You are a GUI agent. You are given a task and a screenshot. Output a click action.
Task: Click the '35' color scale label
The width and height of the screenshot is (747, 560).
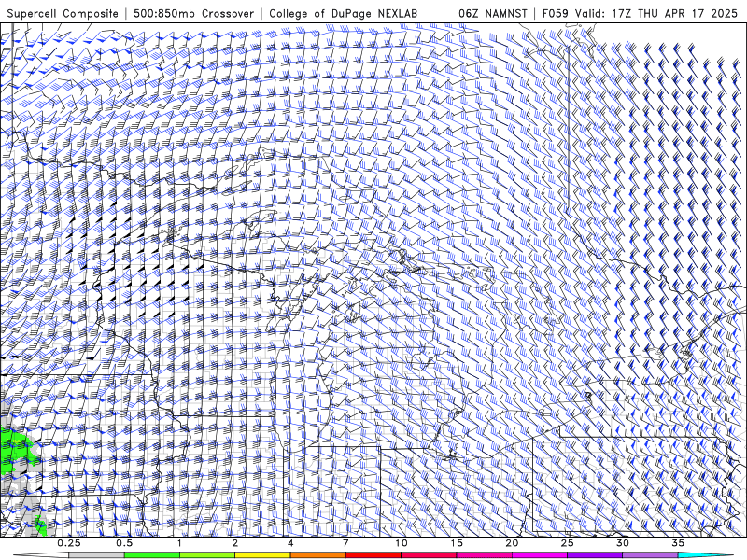678,543
